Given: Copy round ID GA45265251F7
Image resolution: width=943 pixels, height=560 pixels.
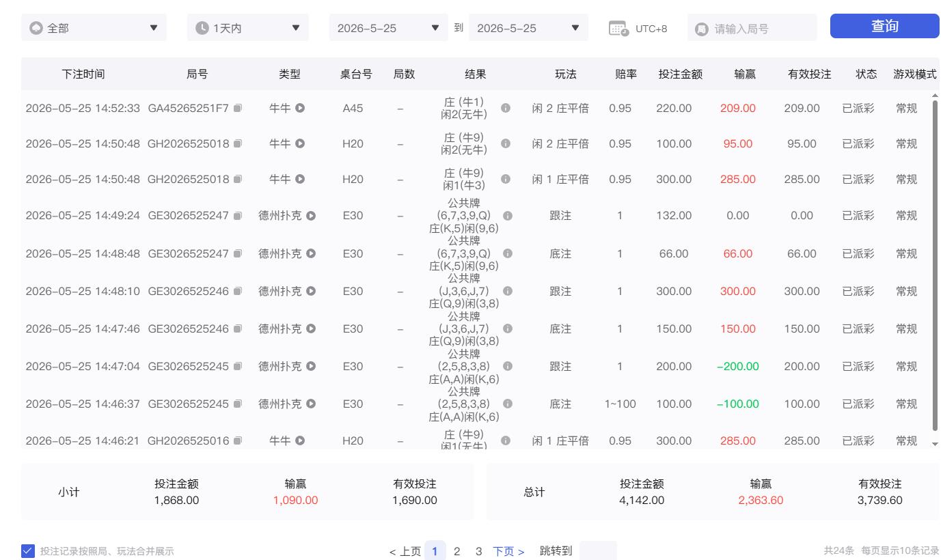Looking at the screenshot, I should [238, 108].
